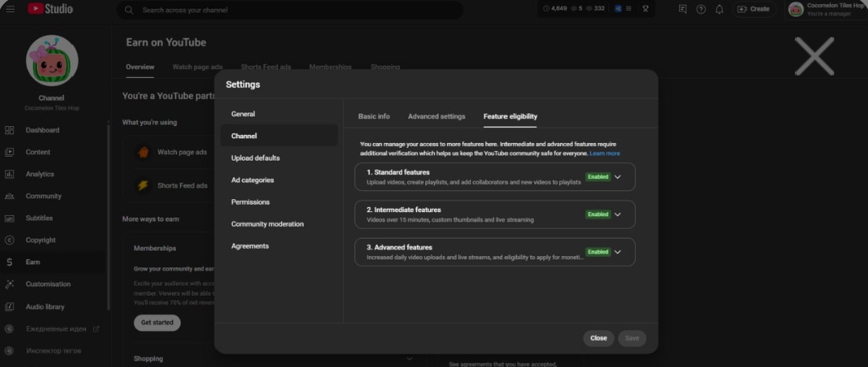Open the notifications bell
868x367 pixels.
coord(719,10)
